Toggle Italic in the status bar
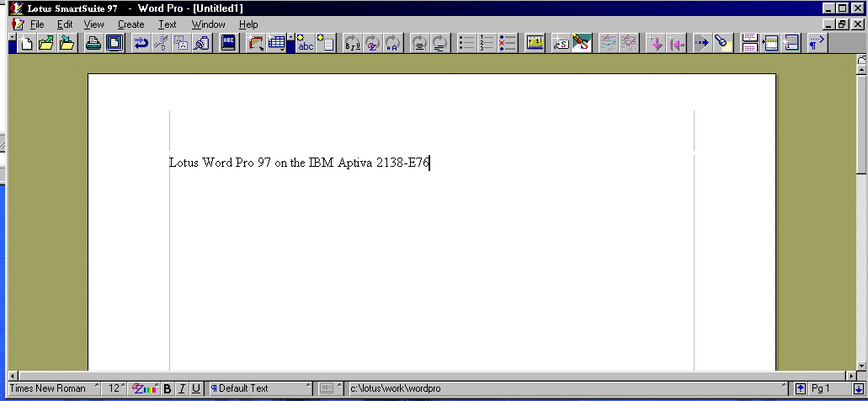 coord(181,388)
